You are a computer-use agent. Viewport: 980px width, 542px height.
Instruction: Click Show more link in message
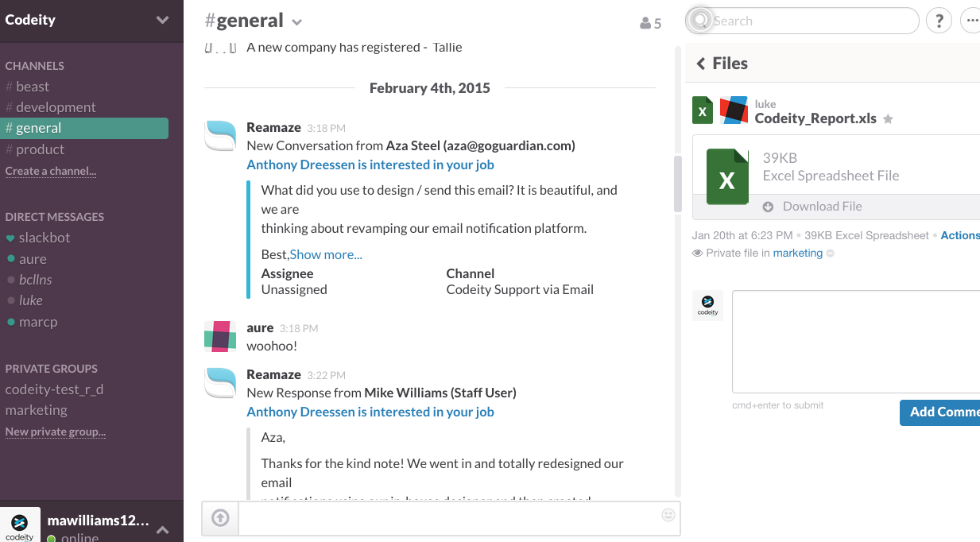point(326,254)
